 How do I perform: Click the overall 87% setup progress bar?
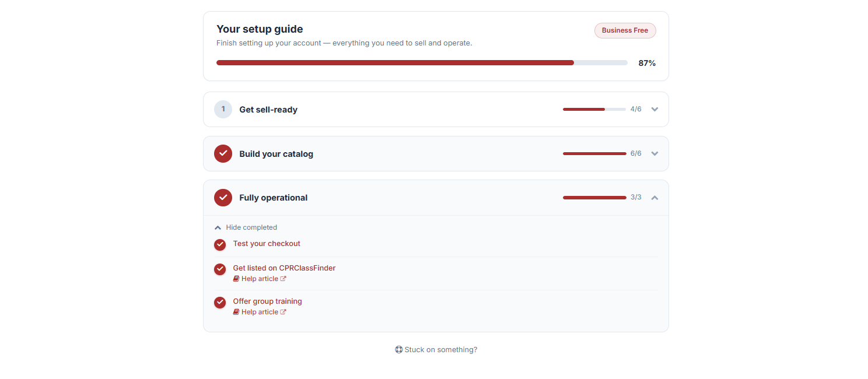(x=422, y=62)
